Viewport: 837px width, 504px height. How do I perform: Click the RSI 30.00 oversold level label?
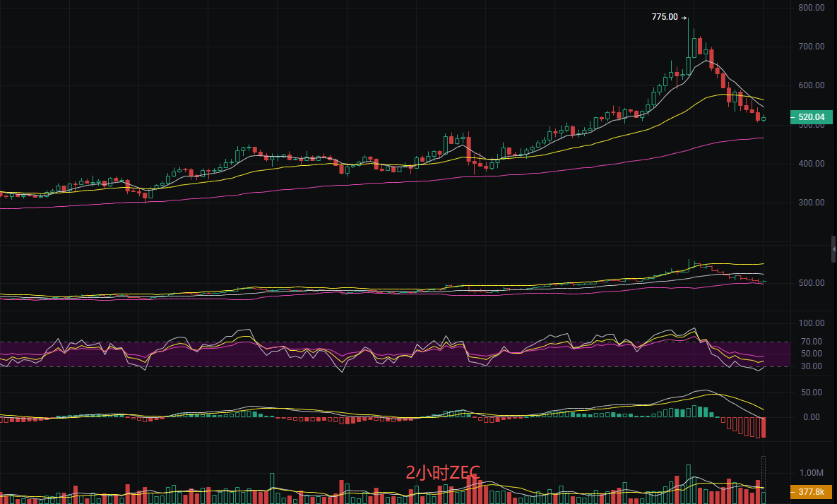point(812,366)
